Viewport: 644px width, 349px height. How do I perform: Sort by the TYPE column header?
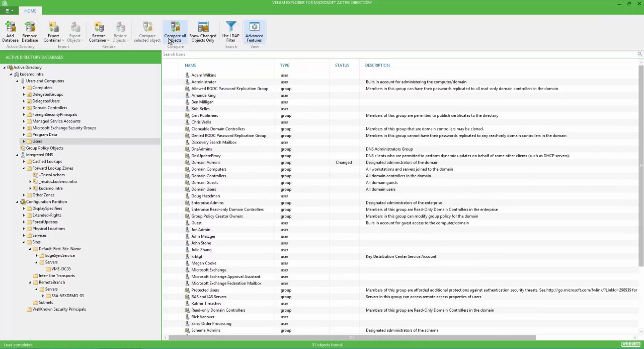tap(284, 65)
